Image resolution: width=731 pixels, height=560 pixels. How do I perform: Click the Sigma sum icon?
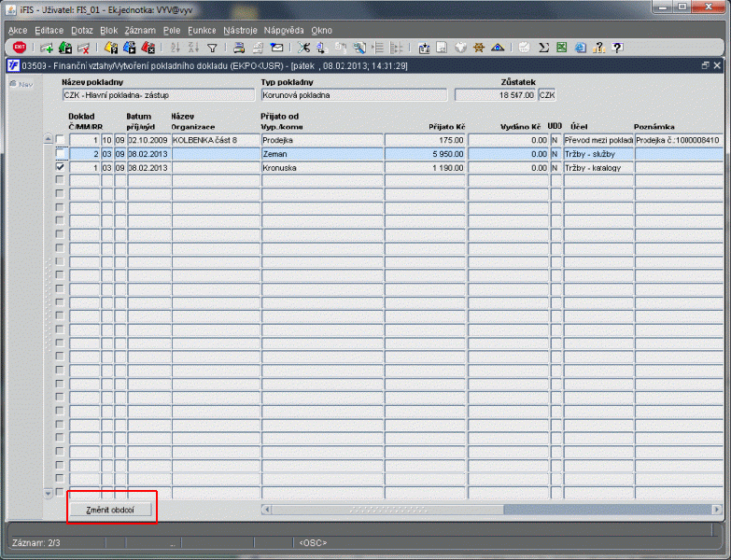[x=543, y=48]
